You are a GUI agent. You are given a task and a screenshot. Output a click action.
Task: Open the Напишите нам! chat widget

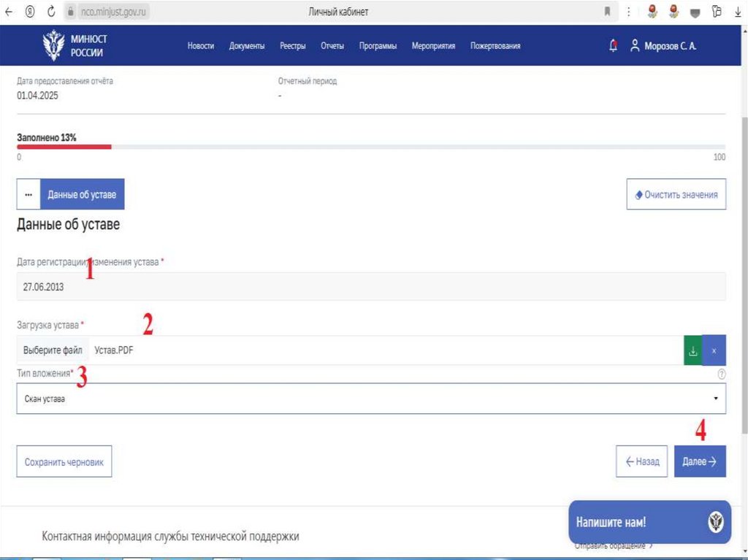pos(649,522)
